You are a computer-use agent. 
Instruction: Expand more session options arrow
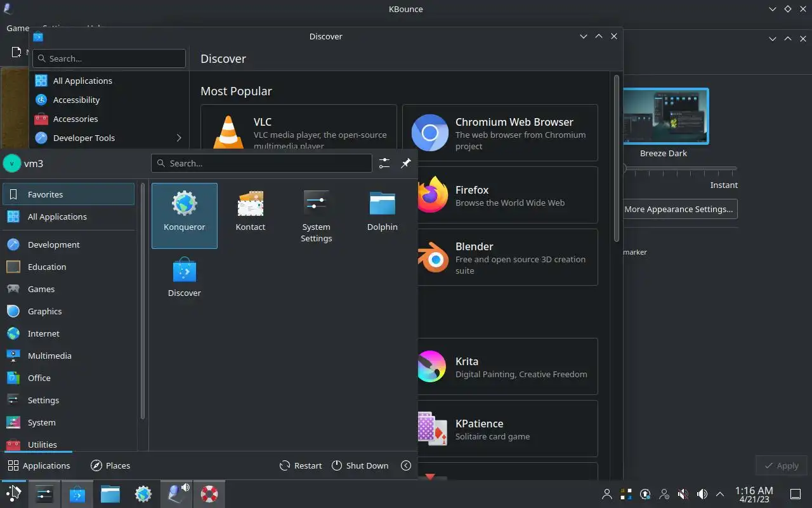406,465
